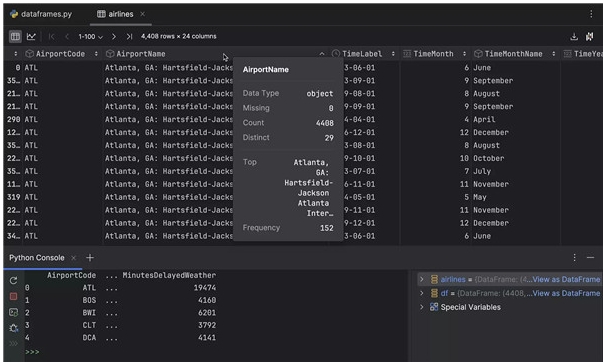
Task: Expand the airlines variable node
Action: pyautogui.click(x=421, y=279)
